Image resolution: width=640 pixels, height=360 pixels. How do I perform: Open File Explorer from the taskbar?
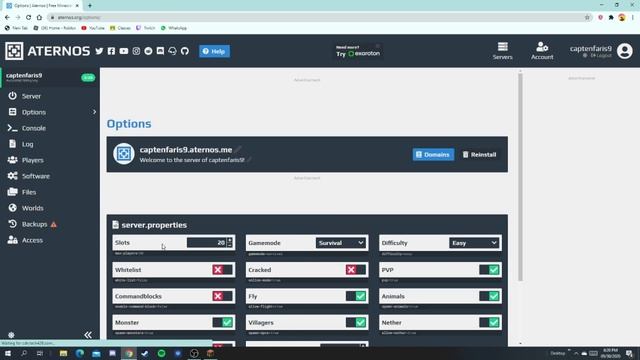tap(63, 353)
